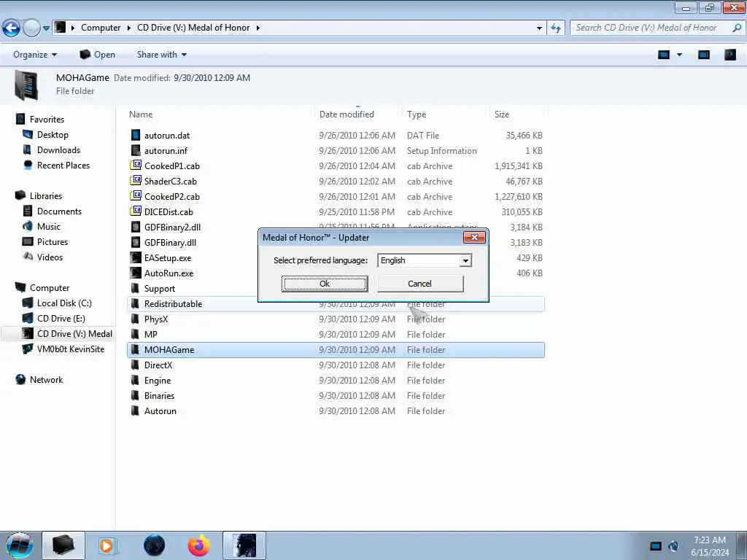Sort files by the Type column
This screenshot has width=747, height=560.
point(417,114)
